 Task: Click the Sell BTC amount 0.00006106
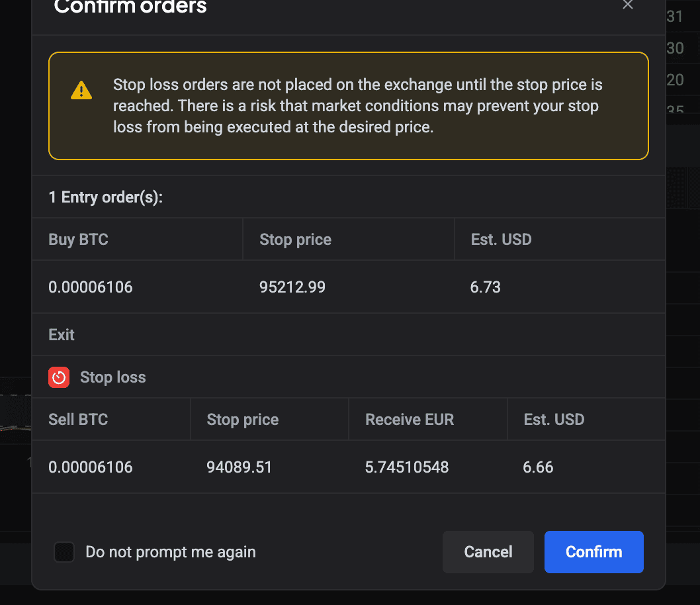(x=91, y=467)
